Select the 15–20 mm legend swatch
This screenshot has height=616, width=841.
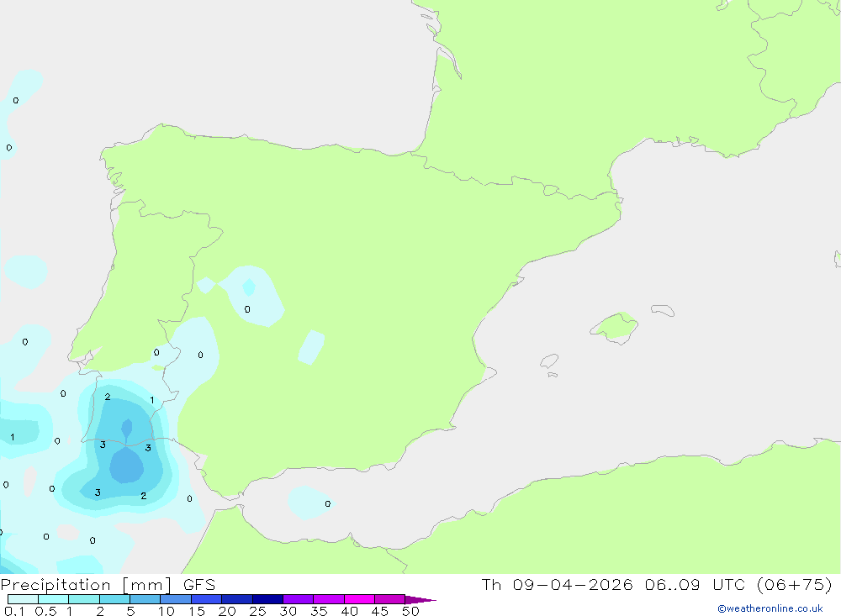tap(207, 599)
